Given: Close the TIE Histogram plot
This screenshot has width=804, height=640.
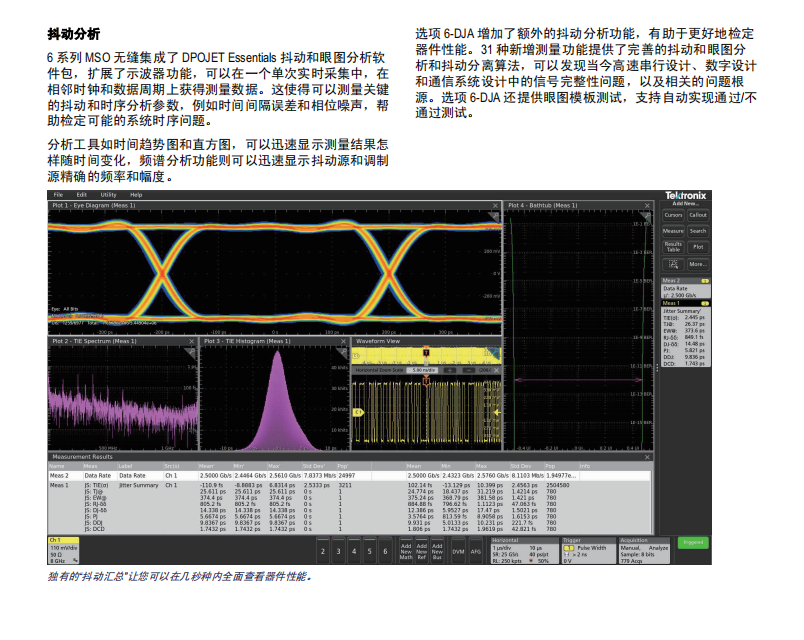Looking at the screenshot, I should [x=343, y=342].
